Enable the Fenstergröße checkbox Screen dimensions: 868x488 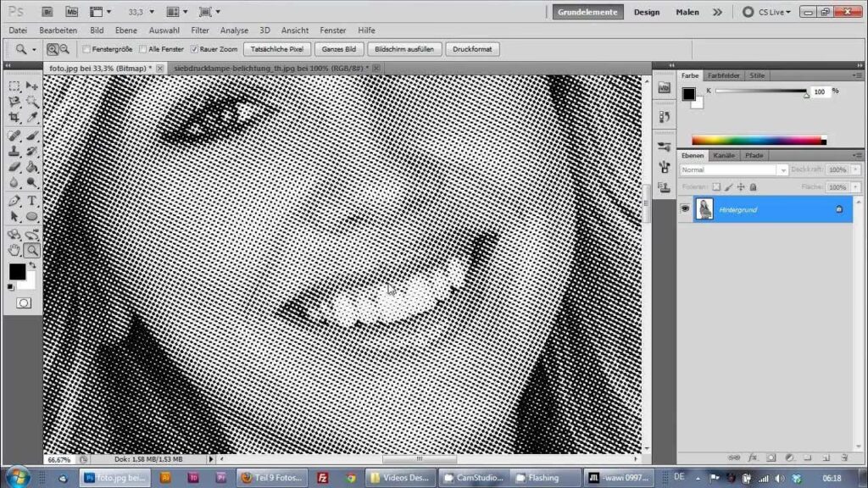click(86, 49)
